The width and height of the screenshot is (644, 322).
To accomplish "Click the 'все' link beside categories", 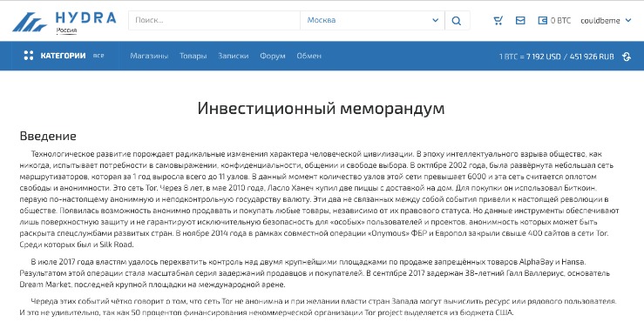I will tap(98, 56).
